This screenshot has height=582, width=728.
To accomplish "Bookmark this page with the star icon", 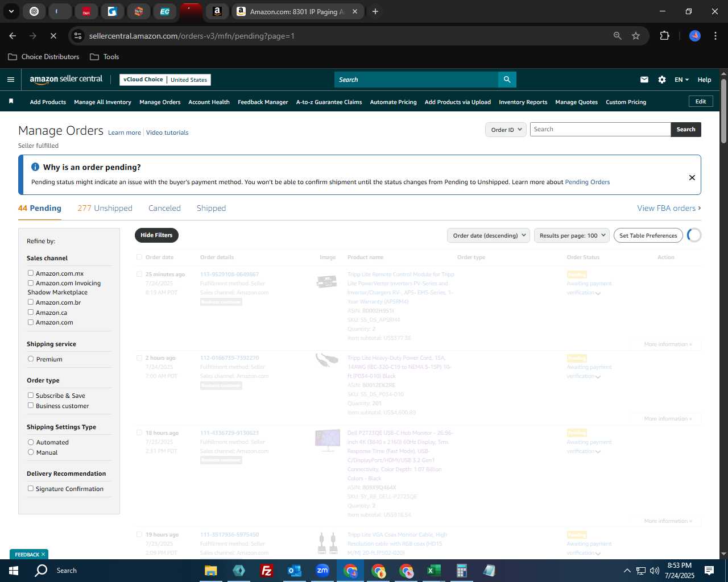I will [x=636, y=36].
